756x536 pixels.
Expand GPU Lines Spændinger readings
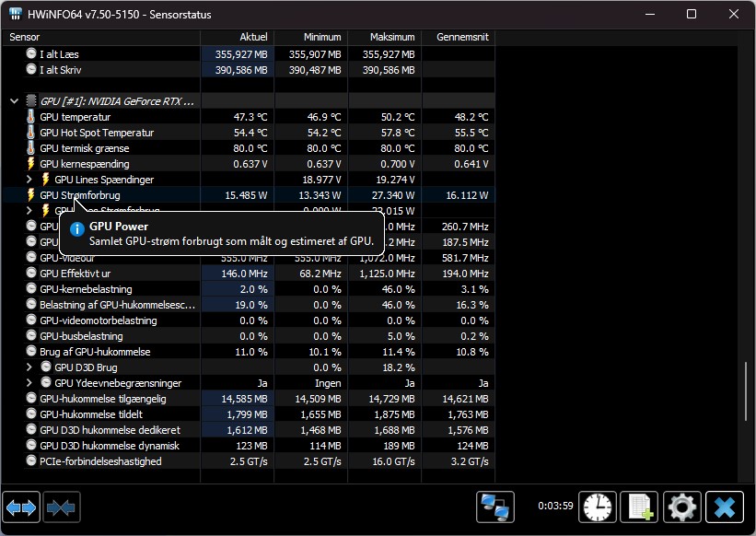(x=27, y=180)
